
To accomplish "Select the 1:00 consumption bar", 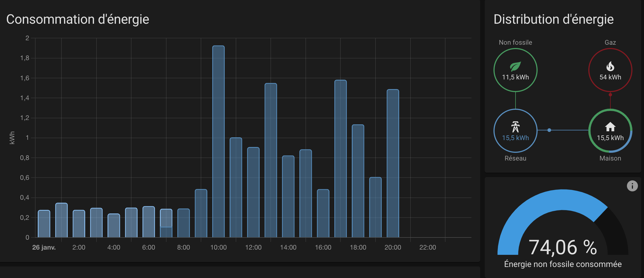I will pyautogui.click(x=61, y=220).
